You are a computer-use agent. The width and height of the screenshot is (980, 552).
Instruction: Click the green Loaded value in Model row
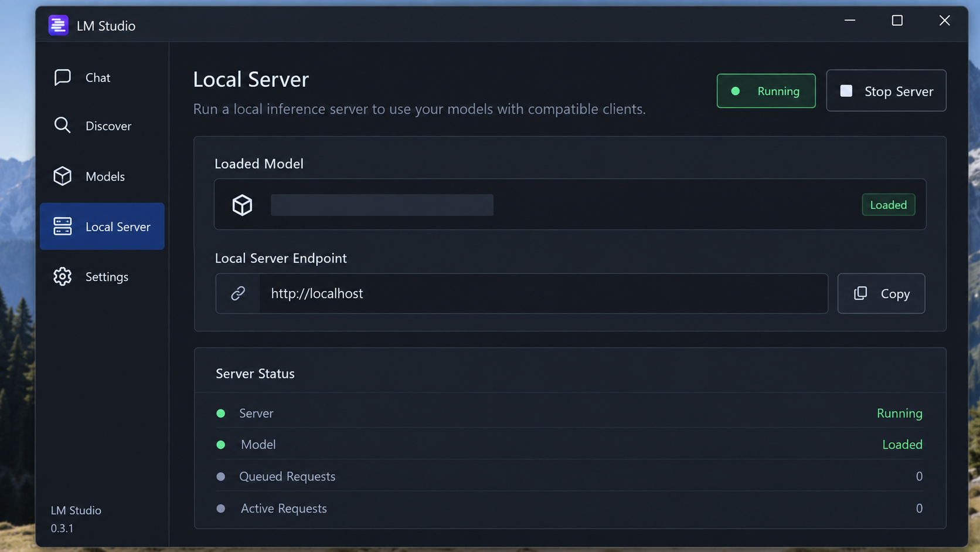(x=903, y=445)
